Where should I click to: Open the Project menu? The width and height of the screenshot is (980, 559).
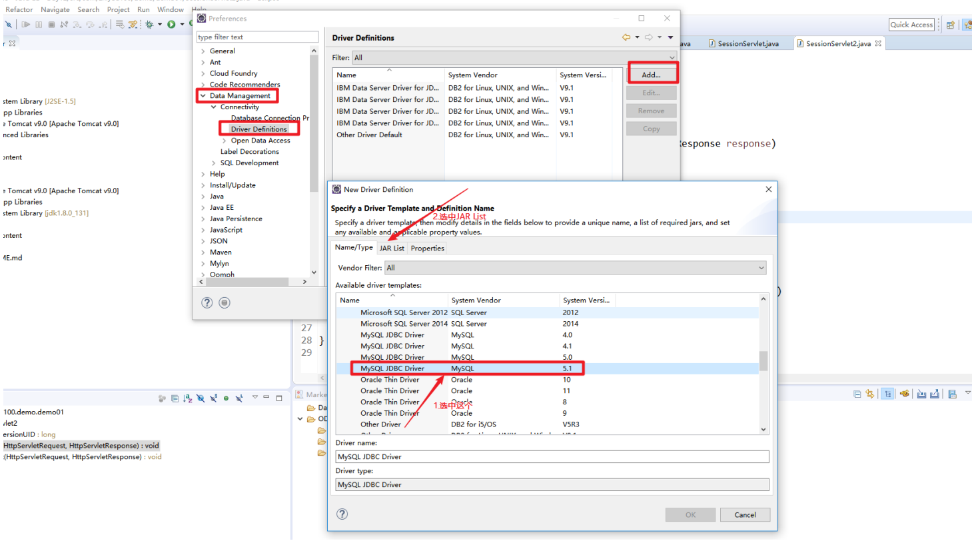(x=118, y=9)
